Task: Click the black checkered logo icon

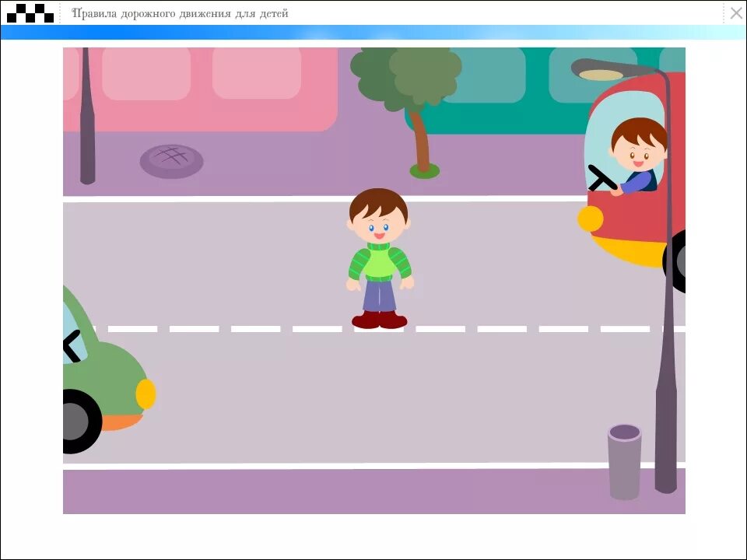Action: click(30, 13)
